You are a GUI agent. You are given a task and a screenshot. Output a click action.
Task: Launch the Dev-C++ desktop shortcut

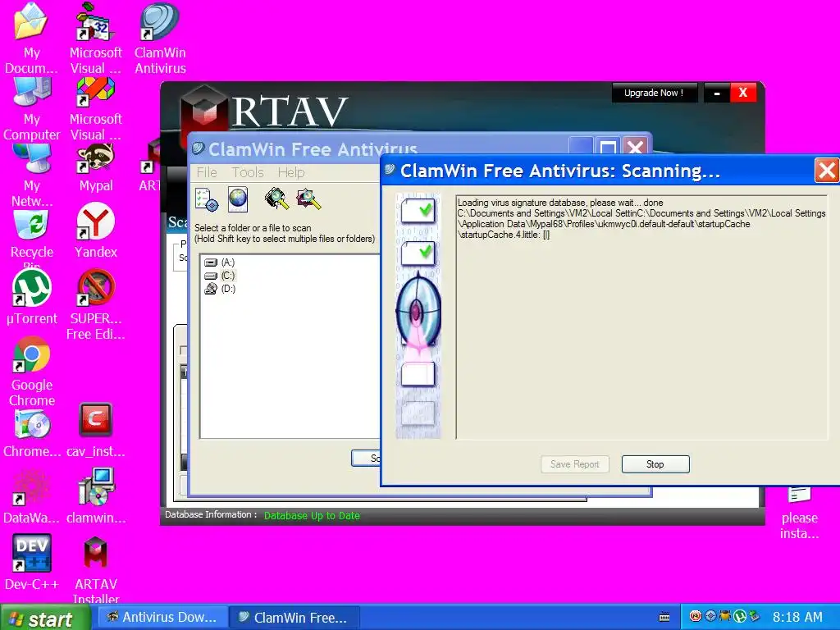tap(32, 553)
